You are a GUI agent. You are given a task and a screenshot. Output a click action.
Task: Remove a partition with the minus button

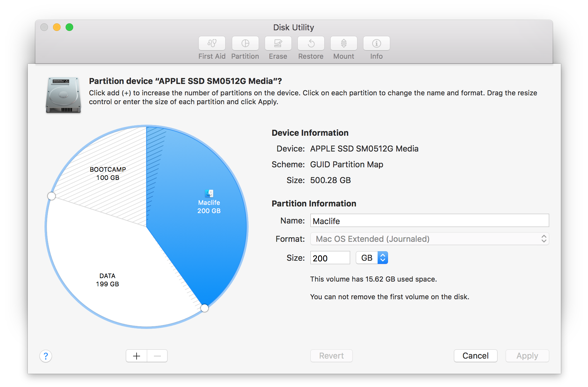(157, 356)
